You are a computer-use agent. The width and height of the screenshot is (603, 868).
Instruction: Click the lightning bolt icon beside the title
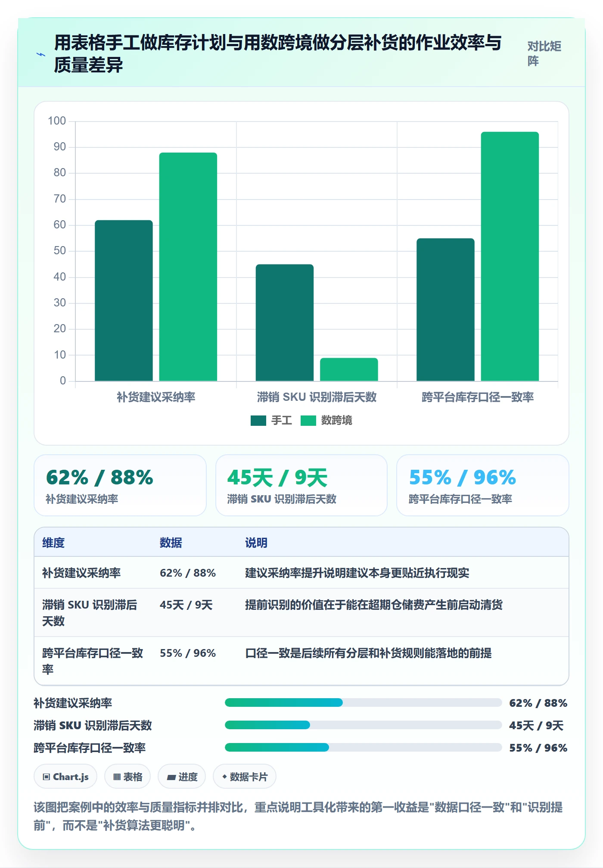[41, 54]
